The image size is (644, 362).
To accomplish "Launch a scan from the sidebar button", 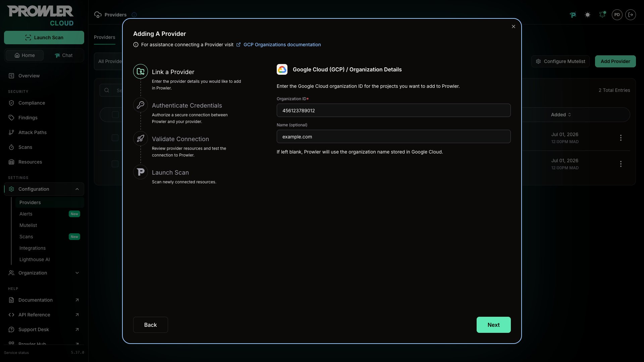I will point(44,38).
